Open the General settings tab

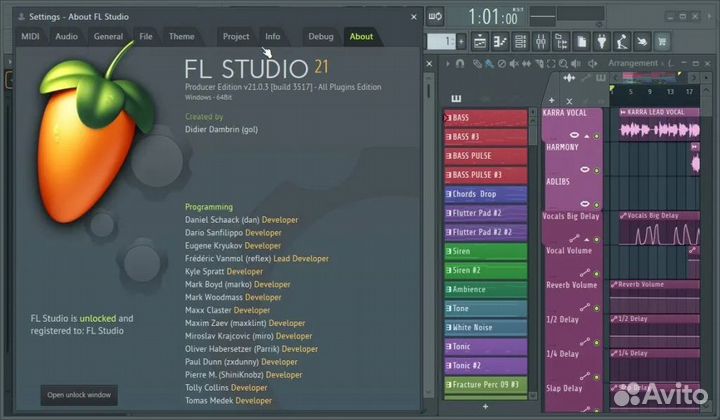coord(108,36)
